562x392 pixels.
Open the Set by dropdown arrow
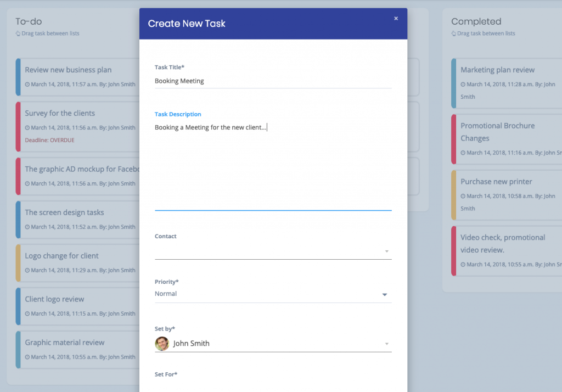(386, 344)
